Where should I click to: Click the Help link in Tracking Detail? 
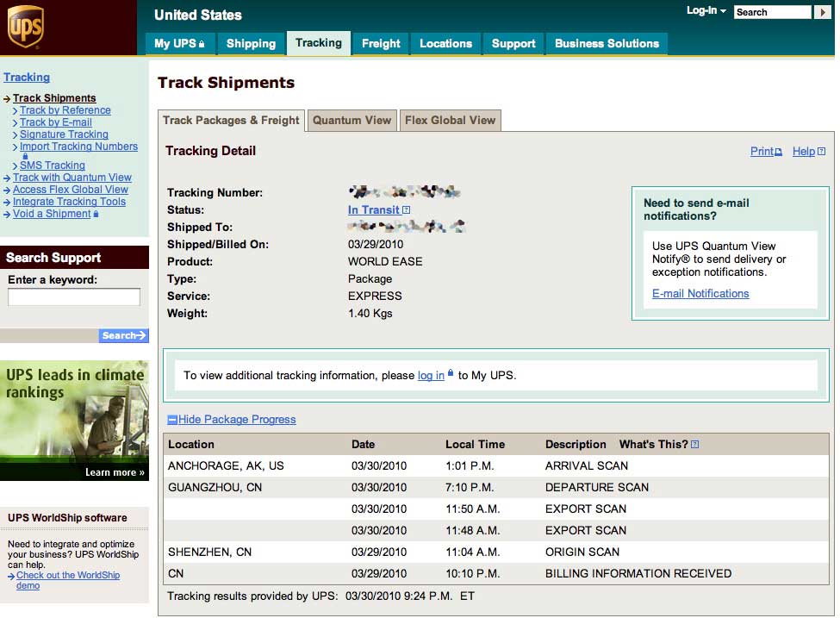pyautogui.click(x=804, y=152)
